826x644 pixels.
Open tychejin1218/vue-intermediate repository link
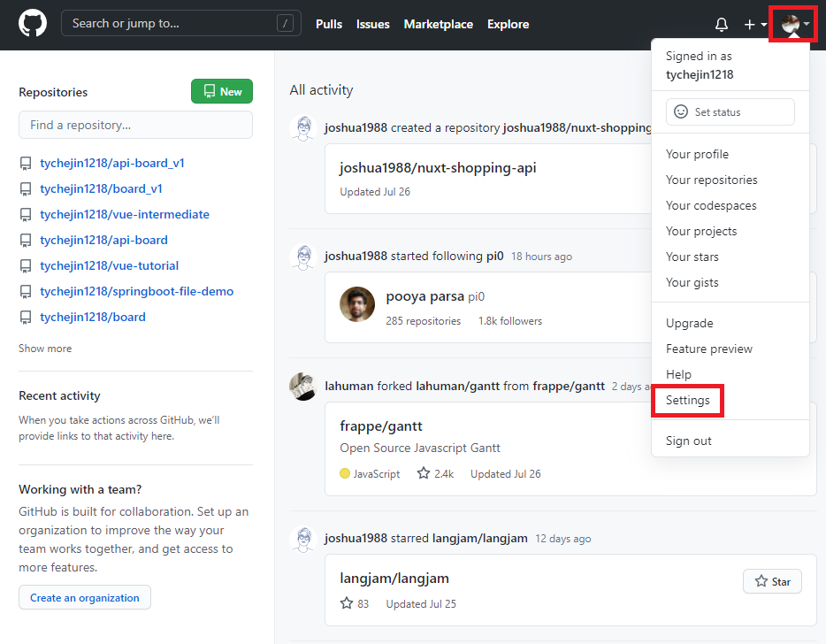pyautogui.click(x=125, y=214)
